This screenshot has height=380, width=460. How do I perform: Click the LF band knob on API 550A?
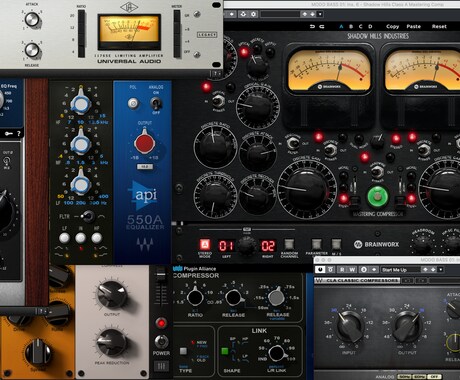[81, 184]
